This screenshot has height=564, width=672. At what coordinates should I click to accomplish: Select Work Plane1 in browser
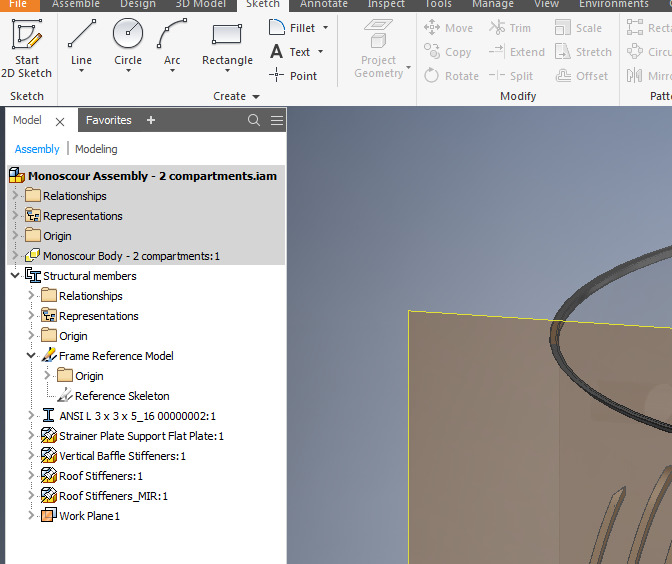pos(89,516)
